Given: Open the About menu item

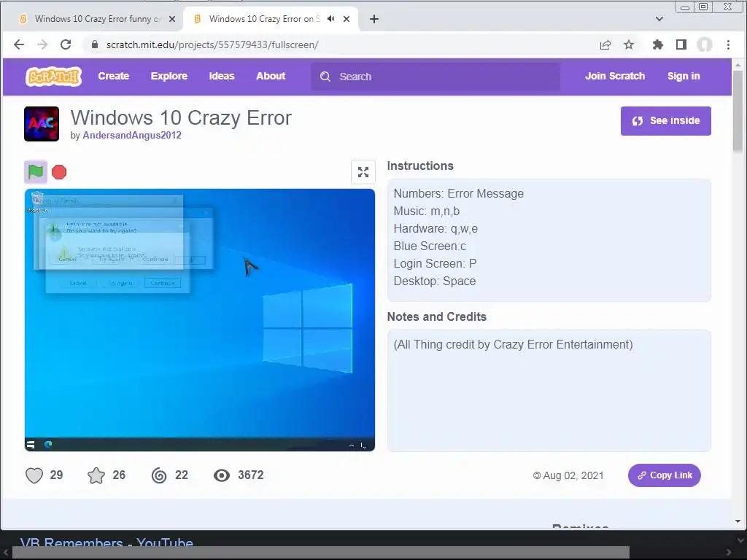Looking at the screenshot, I should point(271,76).
